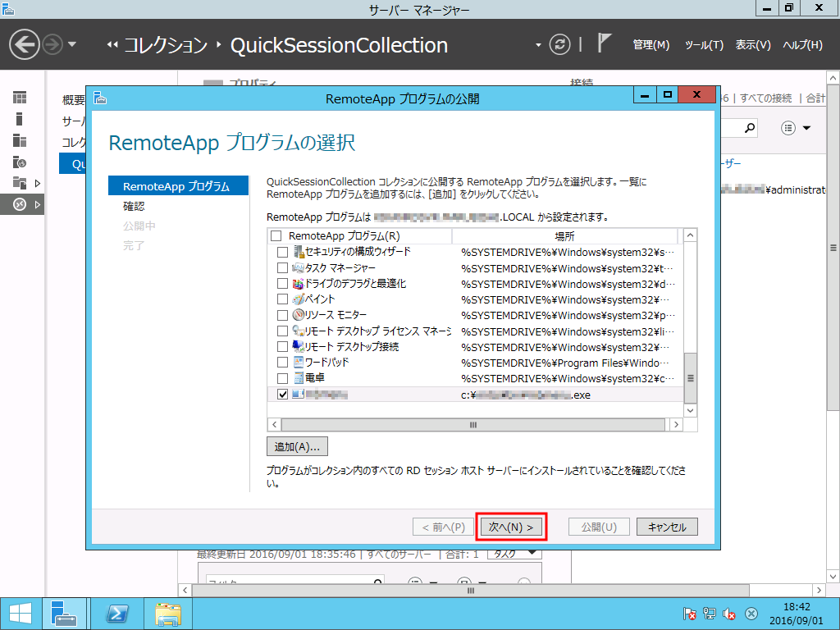Select the Dashboard icon in the left sidebar
This screenshot has height=630, width=840.
click(x=20, y=98)
